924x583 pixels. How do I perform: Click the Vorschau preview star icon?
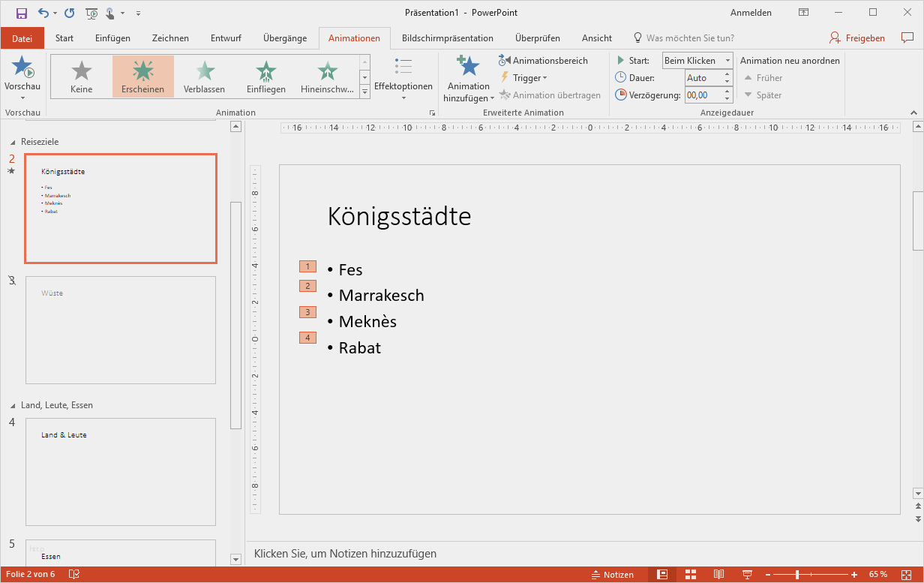[22, 68]
